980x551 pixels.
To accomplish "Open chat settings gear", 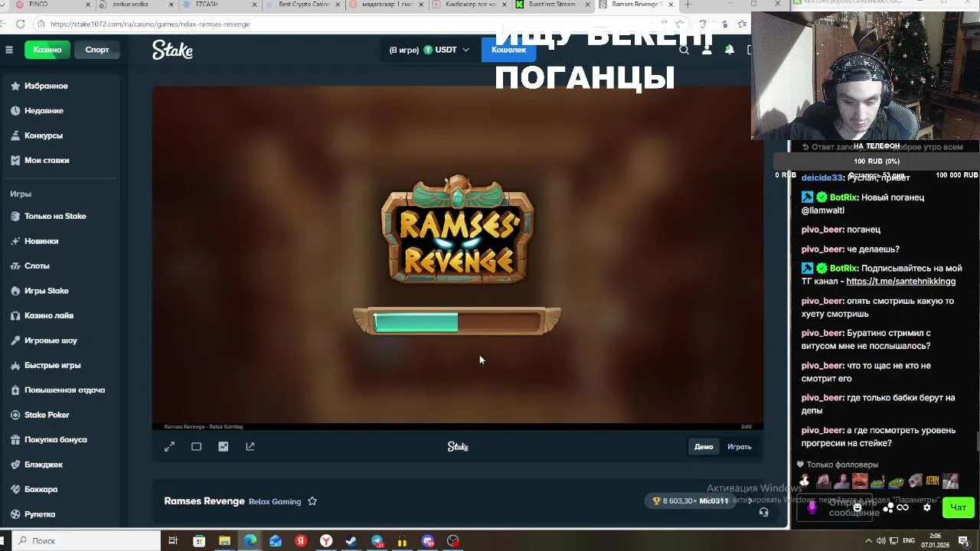I will (927, 507).
